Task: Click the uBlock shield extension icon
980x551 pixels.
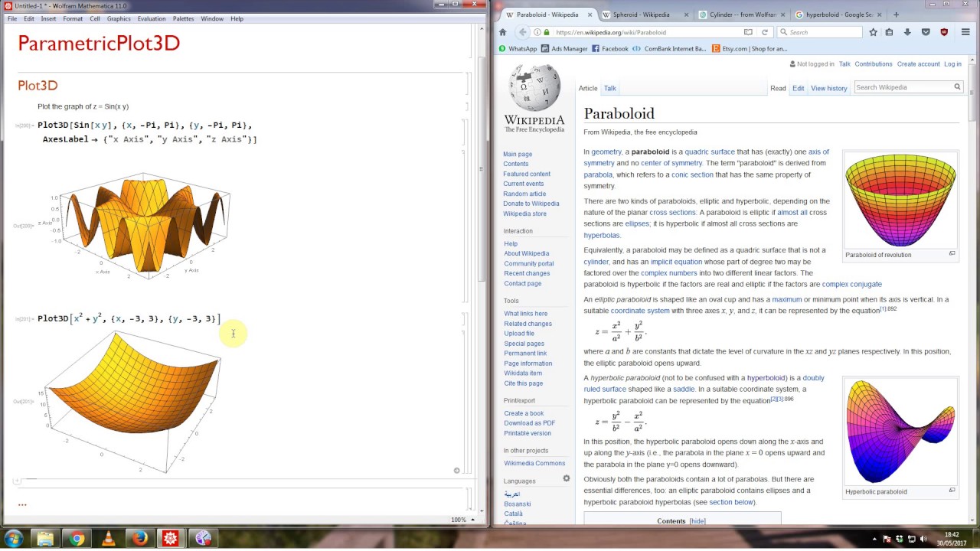Action: [x=944, y=32]
